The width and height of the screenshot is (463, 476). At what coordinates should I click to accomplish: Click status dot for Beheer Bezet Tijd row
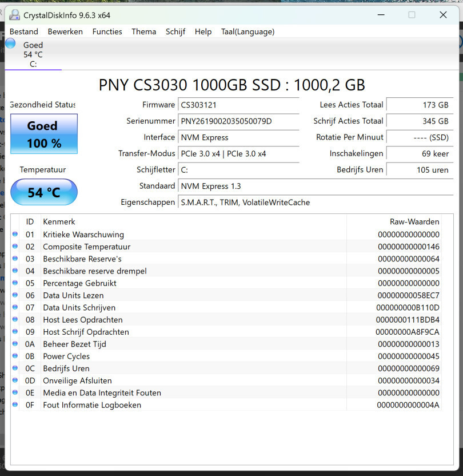15,344
